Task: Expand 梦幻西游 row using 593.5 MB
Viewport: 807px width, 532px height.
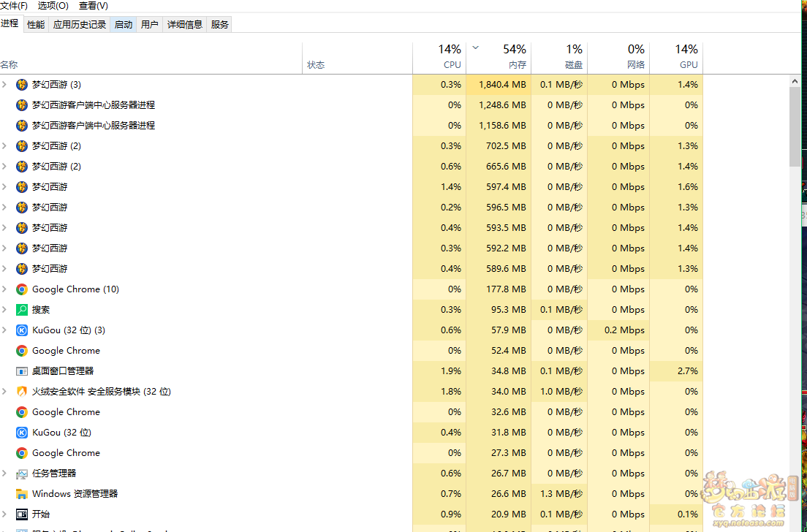Action: 4,228
